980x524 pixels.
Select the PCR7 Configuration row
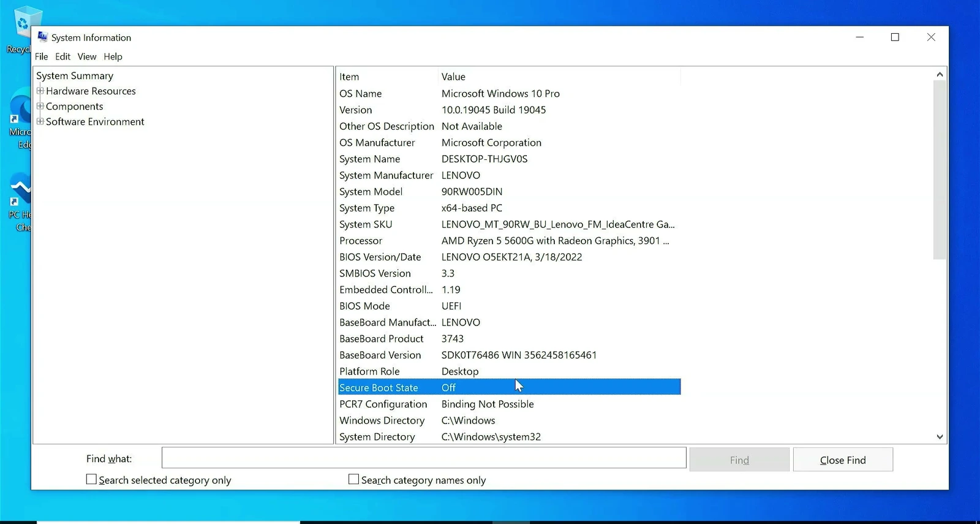pos(510,404)
